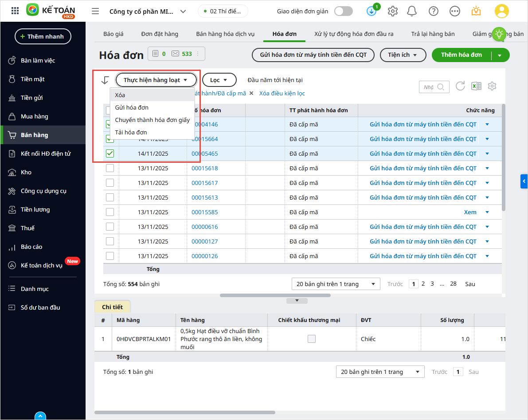Image resolution: width=528 pixels, height=420 pixels.
Task: Click the Thêm hóa đơn button
Action: coord(461,55)
